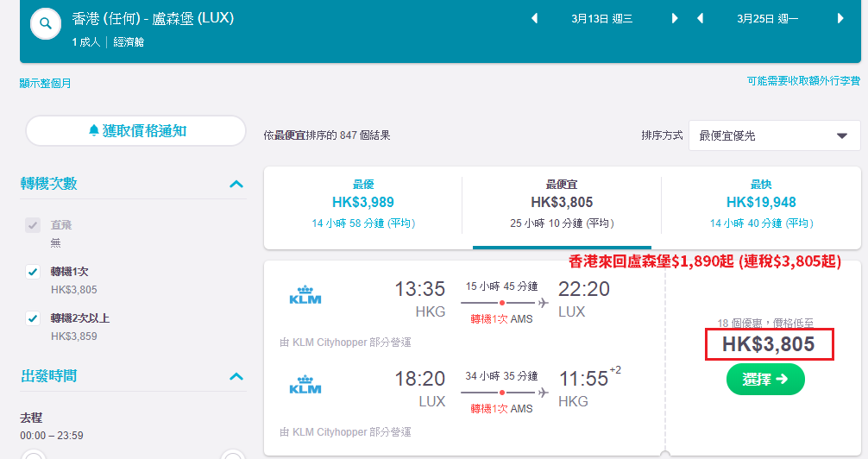Click the 847 個結果 results count text
868x459 pixels.
(x=365, y=135)
